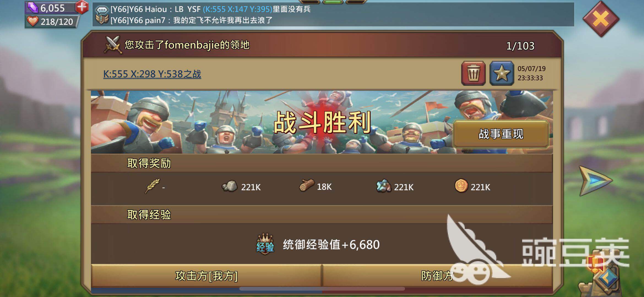Replay the battle via 战事重现 button

click(x=501, y=134)
